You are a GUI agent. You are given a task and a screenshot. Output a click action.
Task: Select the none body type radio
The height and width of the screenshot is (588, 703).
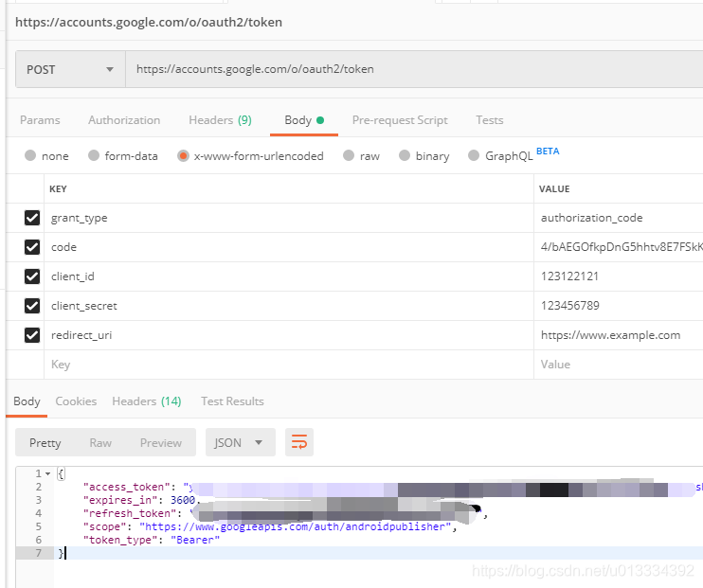pos(30,155)
